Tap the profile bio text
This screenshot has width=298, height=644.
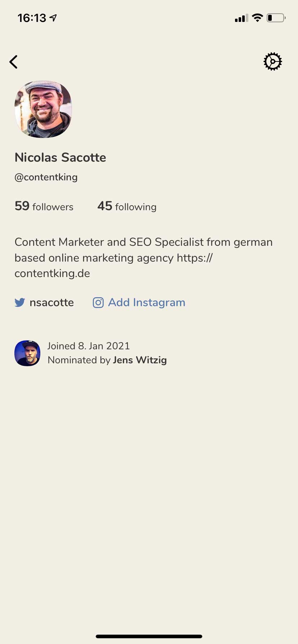pyautogui.click(x=143, y=258)
